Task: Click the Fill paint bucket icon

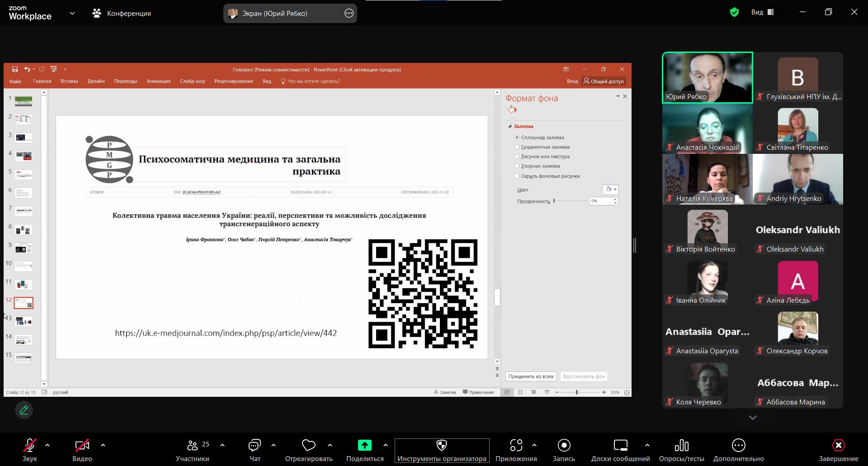Action: [512, 110]
